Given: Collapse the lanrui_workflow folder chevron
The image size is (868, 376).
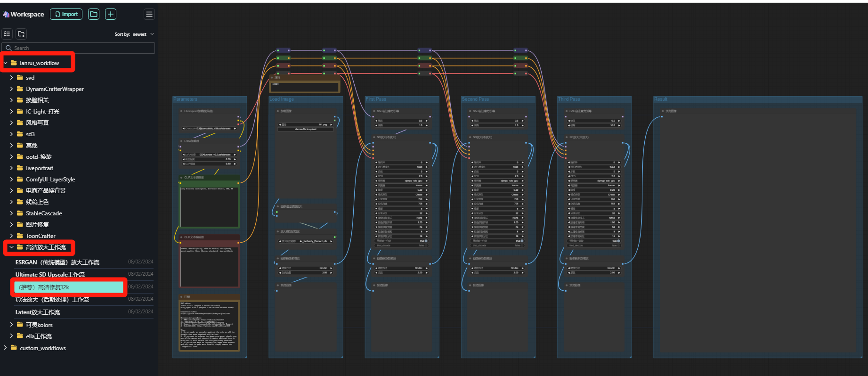Looking at the screenshot, I should point(6,63).
